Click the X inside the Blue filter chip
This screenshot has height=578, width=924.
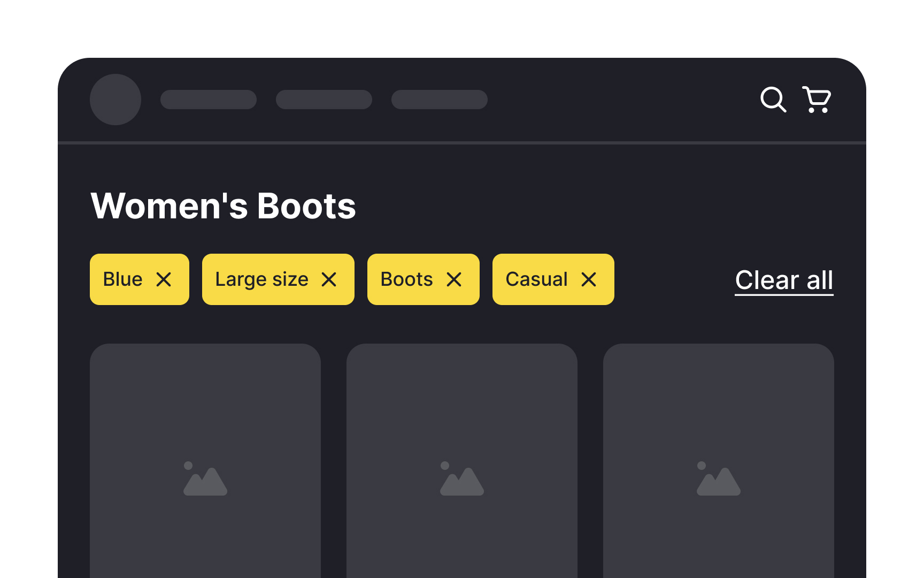[x=164, y=279]
